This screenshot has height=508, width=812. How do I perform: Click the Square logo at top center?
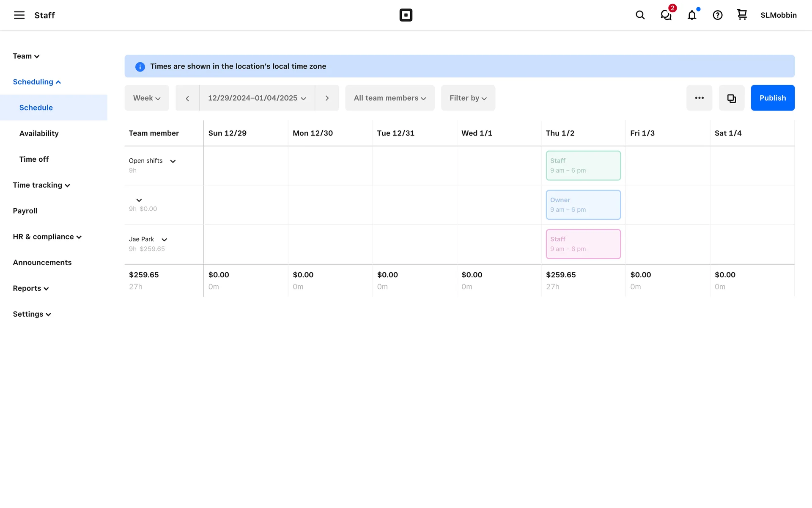406,15
